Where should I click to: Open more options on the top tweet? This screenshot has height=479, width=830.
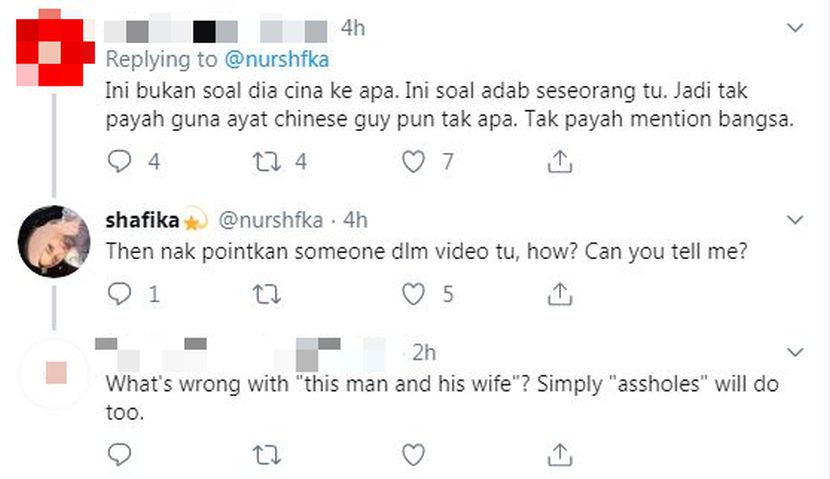coord(795,28)
